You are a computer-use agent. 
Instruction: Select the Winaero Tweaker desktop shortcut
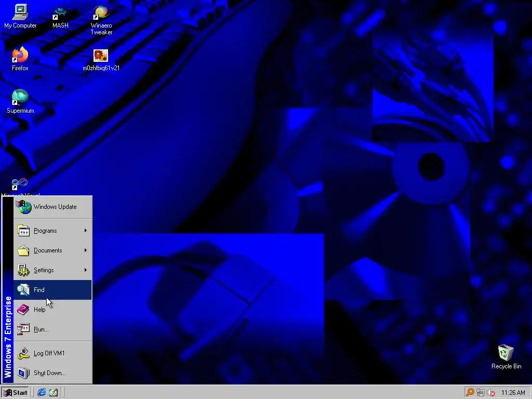(x=101, y=20)
